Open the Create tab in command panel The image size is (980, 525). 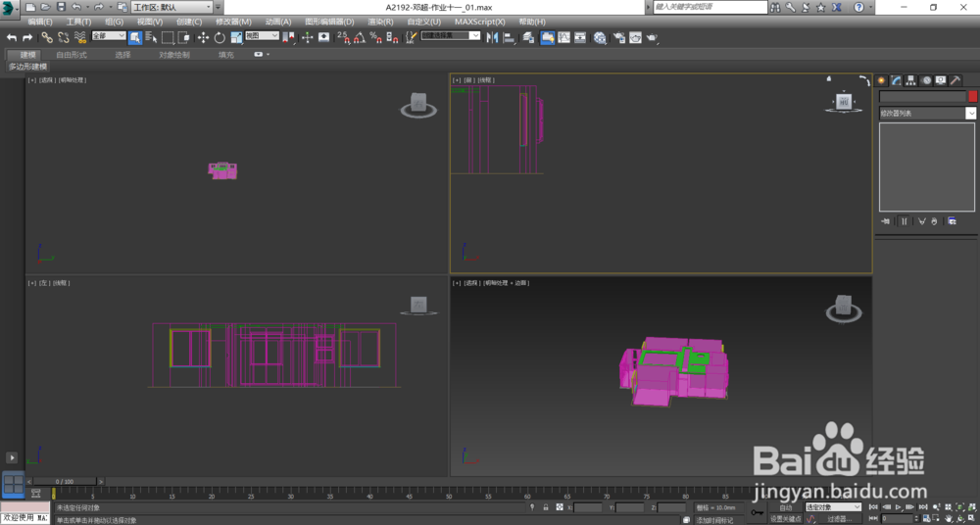coord(881,80)
